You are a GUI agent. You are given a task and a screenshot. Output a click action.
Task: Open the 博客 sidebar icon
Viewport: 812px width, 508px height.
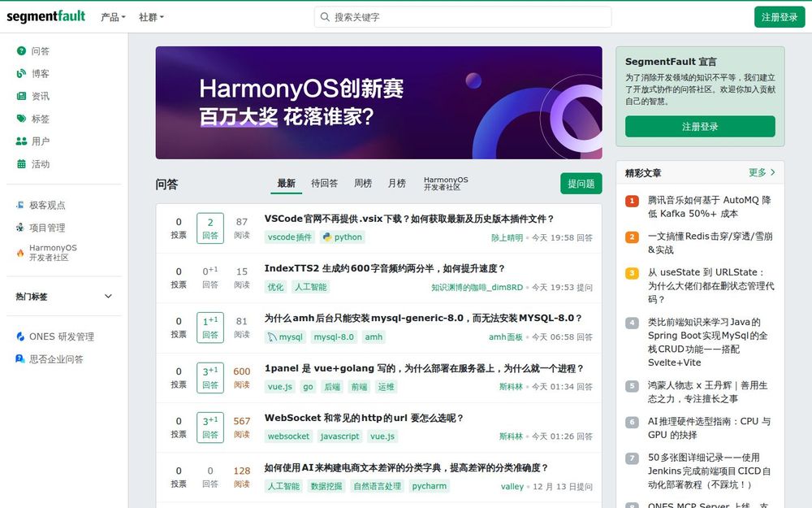(21, 74)
